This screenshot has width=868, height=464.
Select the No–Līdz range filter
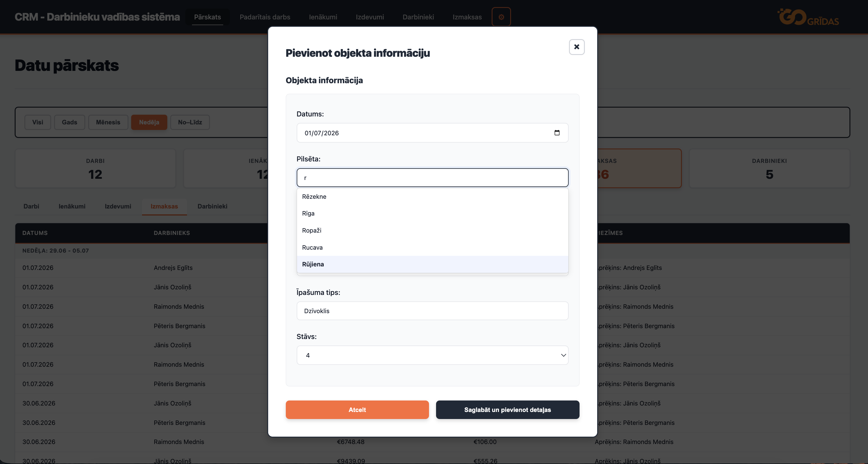tap(190, 122)
